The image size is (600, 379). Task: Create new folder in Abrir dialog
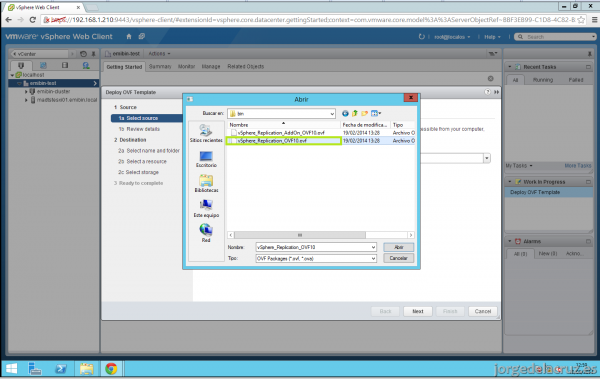coord(364,113)
